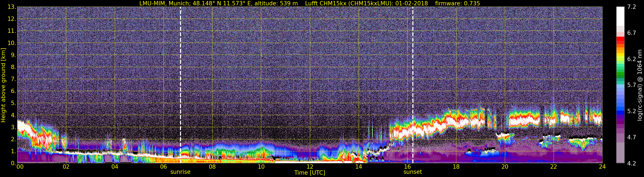Image resolution: width=644 pixels, height=177 pixels.
Task: Click the 'sunrise' label below the axis
Action: (180, 172)
